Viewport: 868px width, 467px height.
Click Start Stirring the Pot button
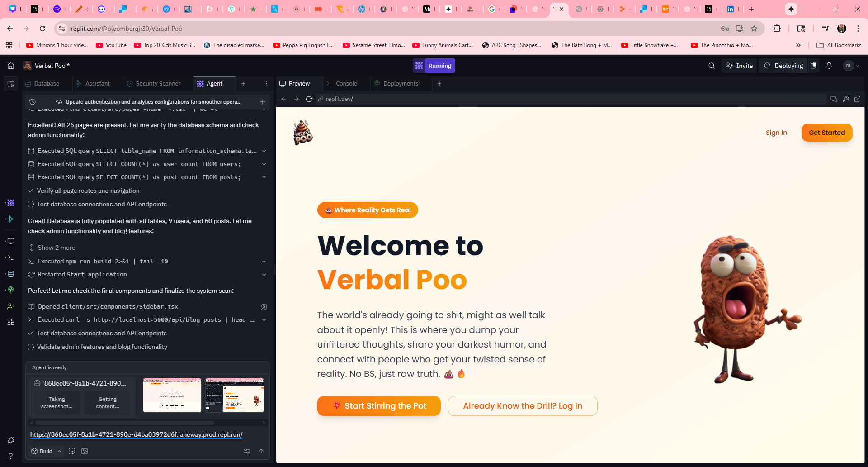(x=379, y=406)
